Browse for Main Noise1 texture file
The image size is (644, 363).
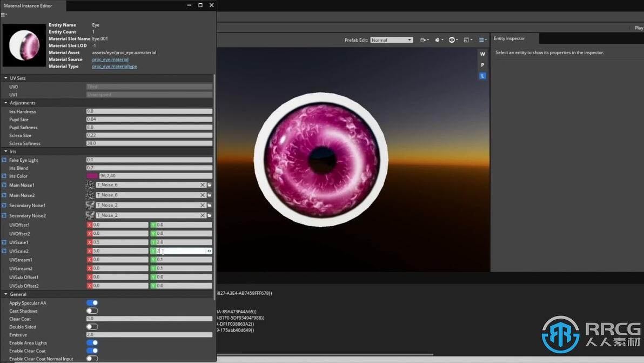click(210, 185)
